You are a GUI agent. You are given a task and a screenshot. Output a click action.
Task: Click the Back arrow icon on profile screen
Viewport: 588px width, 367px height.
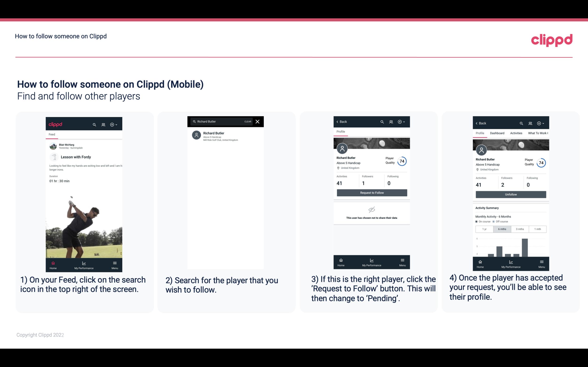(x=338, y=122)
